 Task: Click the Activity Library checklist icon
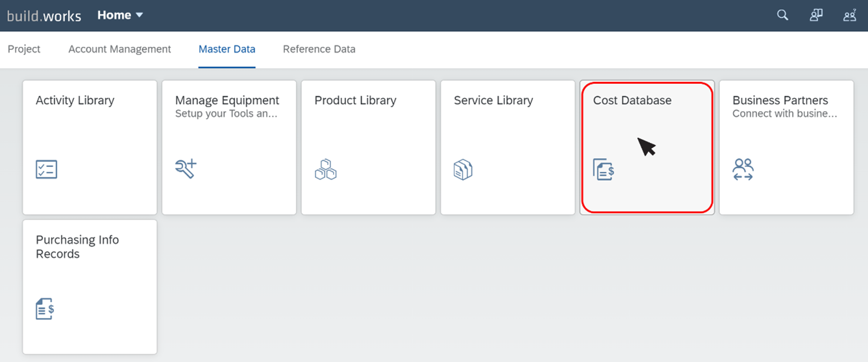pos(47,169)
